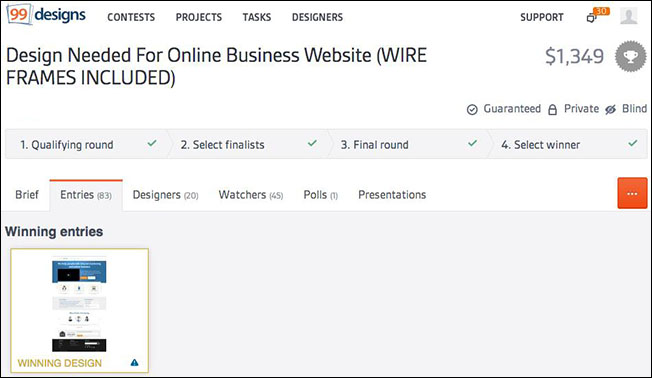This screenshot has width=652, height=378.
Task: Click the Guaranteed checkmark icon
Action: point(472,109)
